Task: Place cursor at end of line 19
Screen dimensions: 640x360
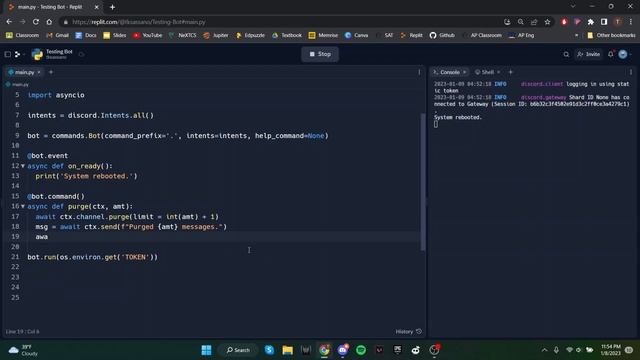Action: (x=48, y=237)
